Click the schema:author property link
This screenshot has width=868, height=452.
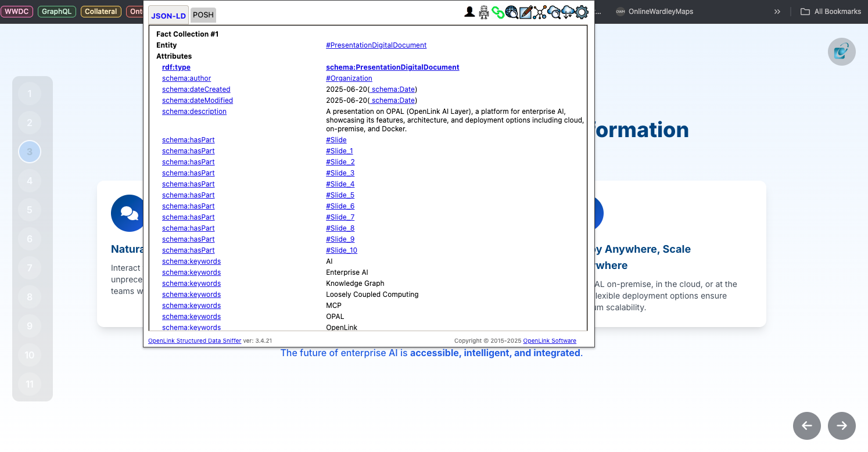tap(186, 78)
